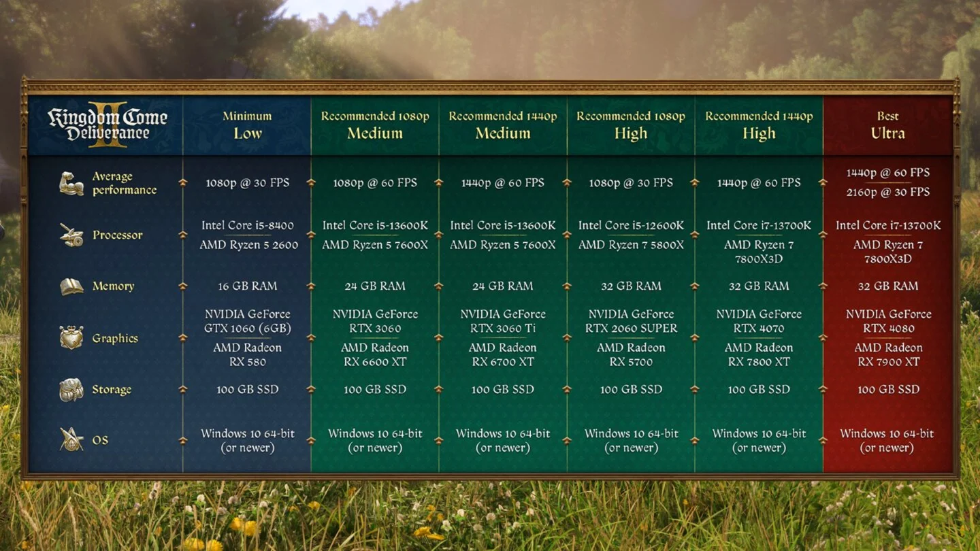Click Windows 10 64-bit under 1080p High
Image resolution: width=980 pixels, height=551 pixels.
click(631, 441)
